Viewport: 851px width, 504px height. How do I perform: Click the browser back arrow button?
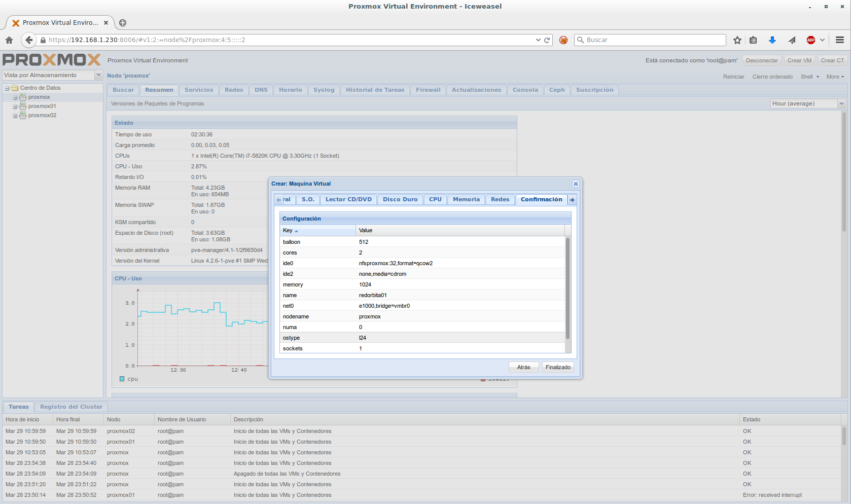pyautogui.click(x=29, y=40)
